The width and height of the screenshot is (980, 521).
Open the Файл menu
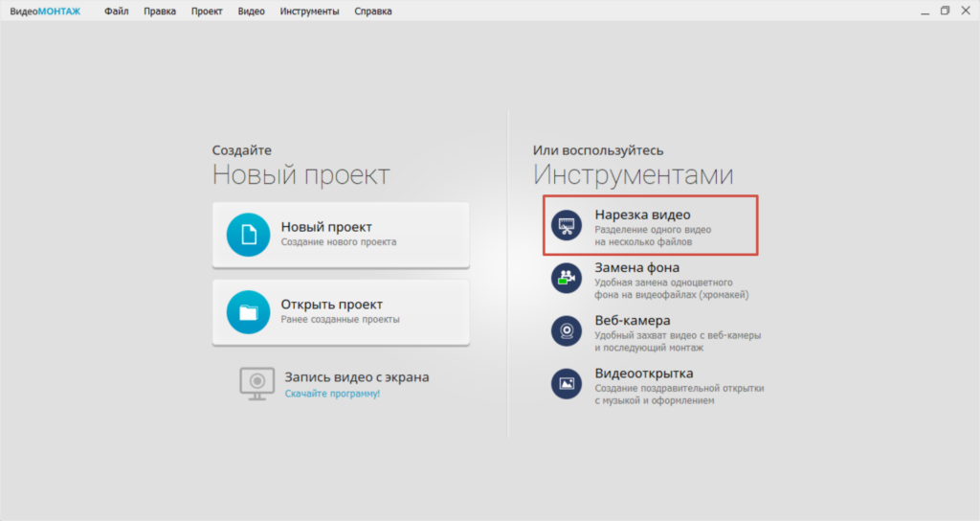[x=116, y=11]
